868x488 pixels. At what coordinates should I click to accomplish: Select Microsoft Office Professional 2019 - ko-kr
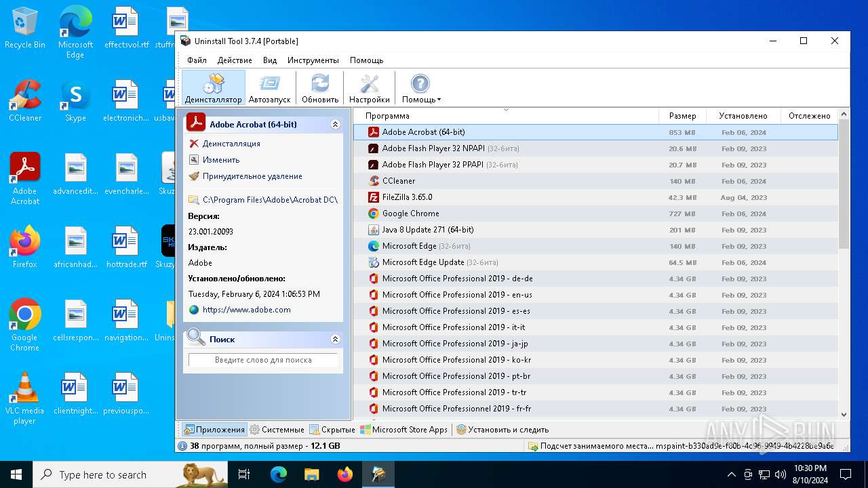tap(595, 360)
